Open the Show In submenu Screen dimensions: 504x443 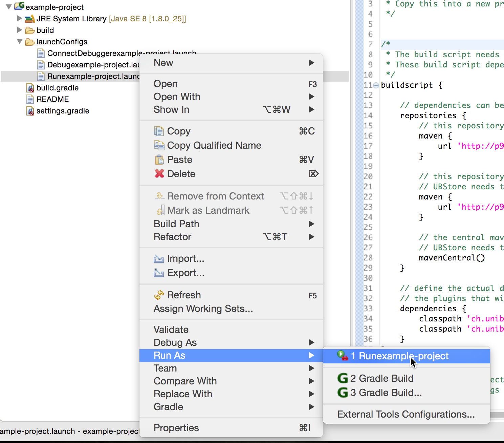231,109
